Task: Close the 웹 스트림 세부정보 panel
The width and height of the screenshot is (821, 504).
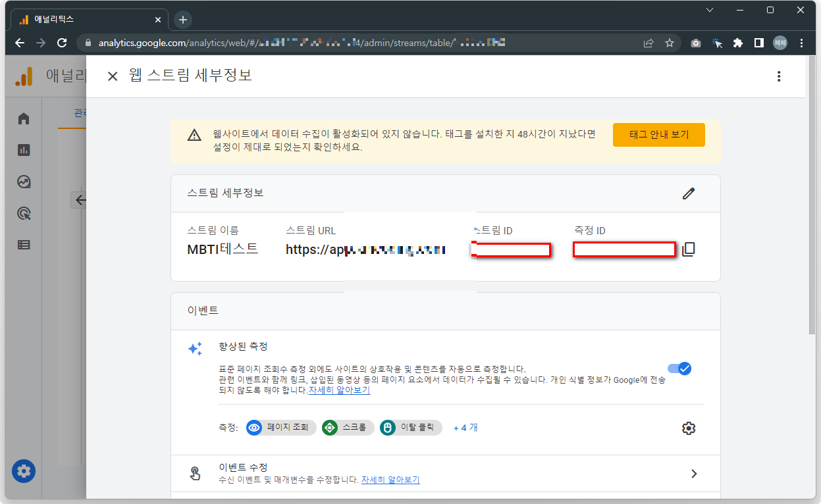Action: tap(112, 76)
